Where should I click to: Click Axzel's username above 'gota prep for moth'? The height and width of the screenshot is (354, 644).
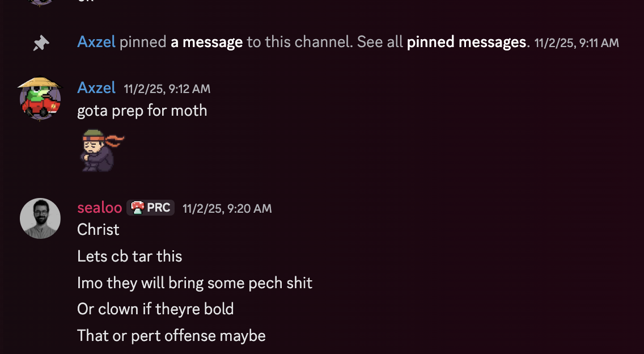click(96, 88)
